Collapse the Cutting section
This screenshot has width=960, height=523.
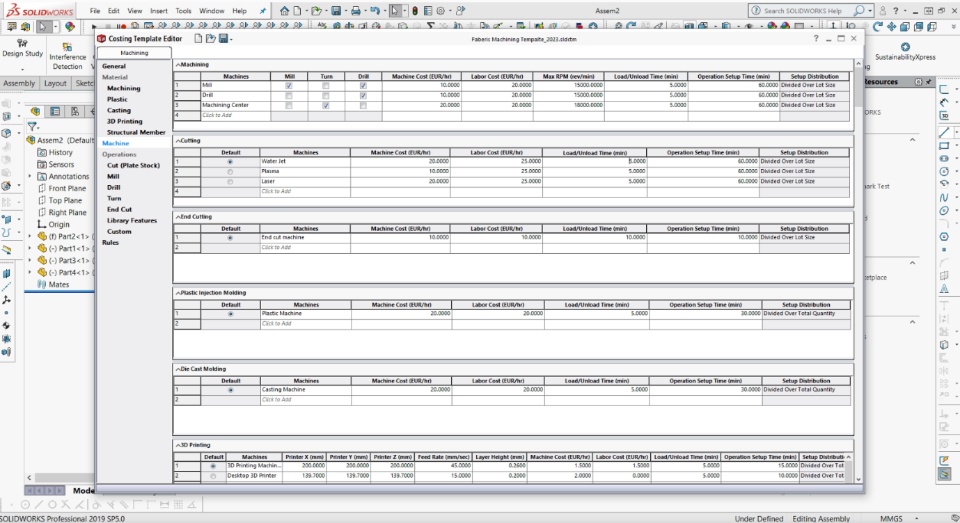[178, 140]
